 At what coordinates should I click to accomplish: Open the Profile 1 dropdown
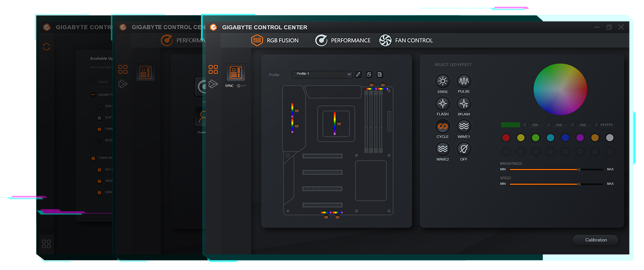[323, 74]
